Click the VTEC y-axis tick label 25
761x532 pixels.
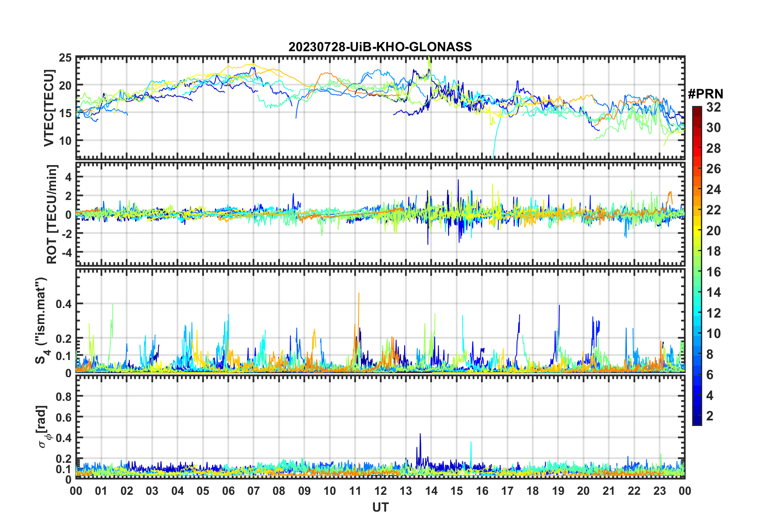(65, 58)
